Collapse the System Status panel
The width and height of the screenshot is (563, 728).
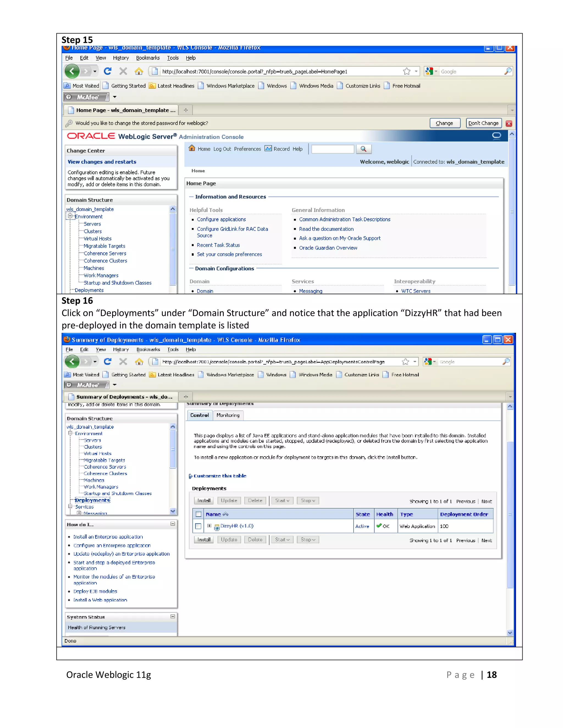click(173, 616)
